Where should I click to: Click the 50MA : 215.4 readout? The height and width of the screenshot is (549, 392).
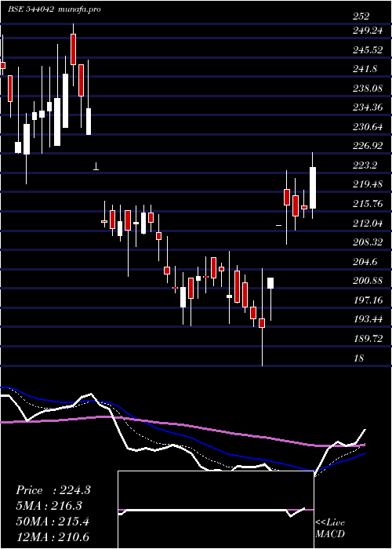point(53,522)
